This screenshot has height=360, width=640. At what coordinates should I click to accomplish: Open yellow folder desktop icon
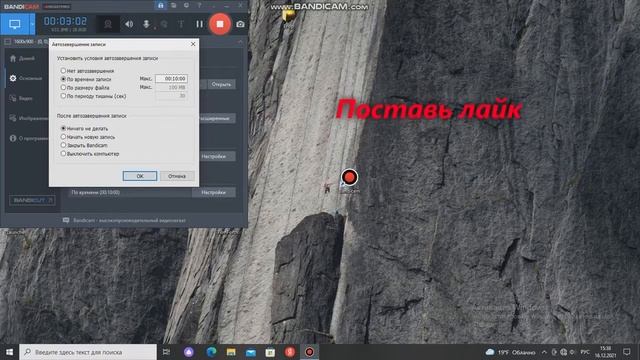(289, 15)
